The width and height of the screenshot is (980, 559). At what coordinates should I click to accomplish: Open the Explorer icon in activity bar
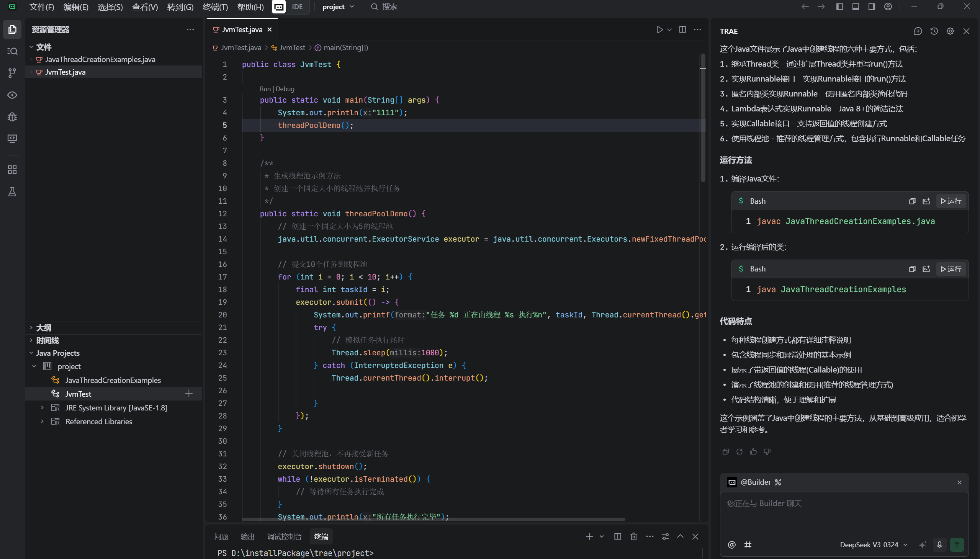pos(12,29)
